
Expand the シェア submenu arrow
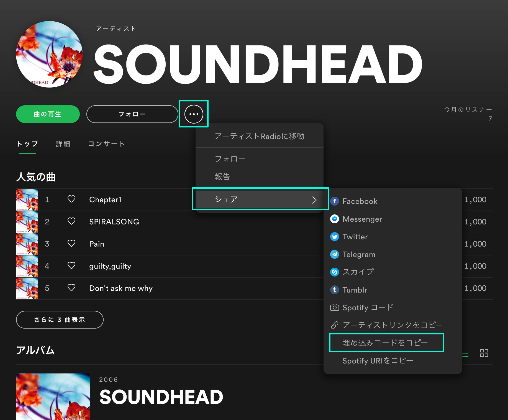click(x=314, y=200)
